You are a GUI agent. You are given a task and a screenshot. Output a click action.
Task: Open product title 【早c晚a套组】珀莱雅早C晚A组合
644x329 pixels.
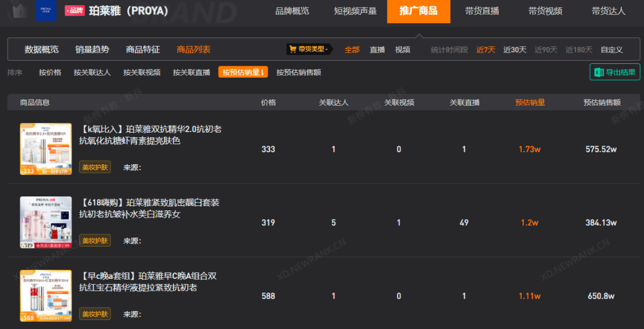tap(148, 282)
